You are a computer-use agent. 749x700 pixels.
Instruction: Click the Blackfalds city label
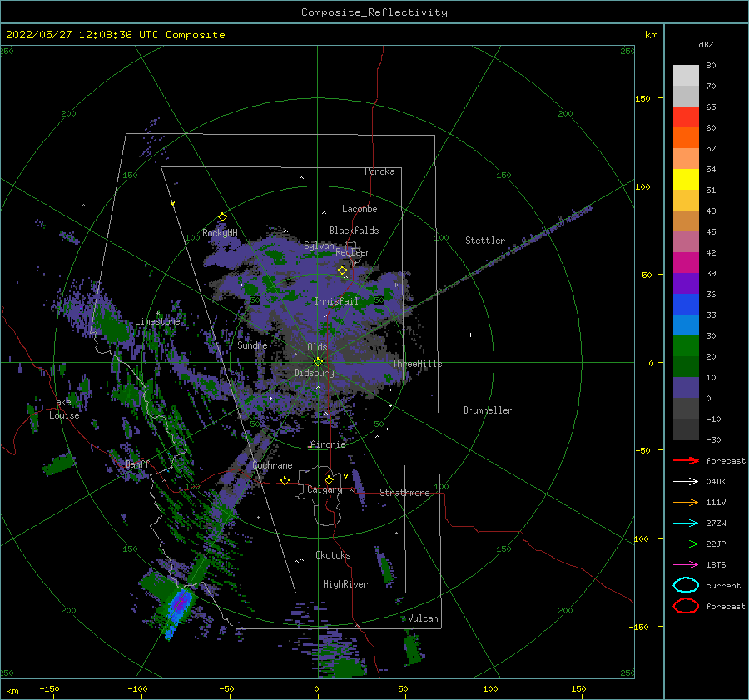tap(354, 231)
